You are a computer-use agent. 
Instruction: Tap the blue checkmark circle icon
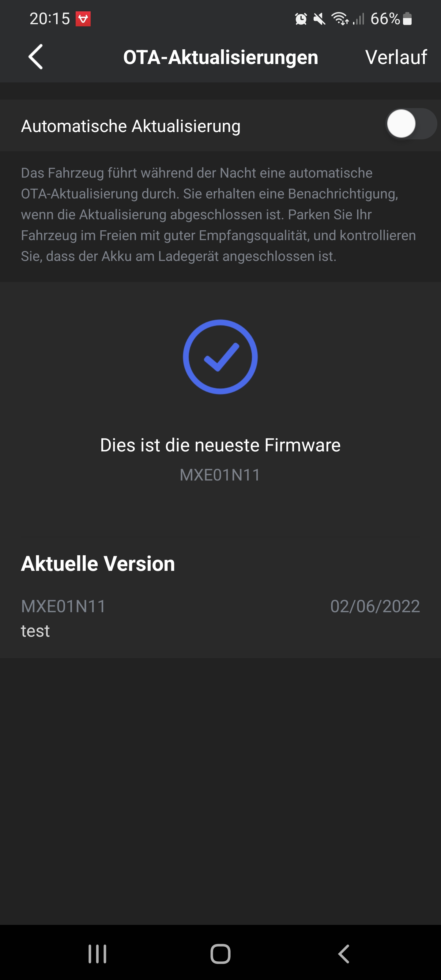(x=220, y=357)
